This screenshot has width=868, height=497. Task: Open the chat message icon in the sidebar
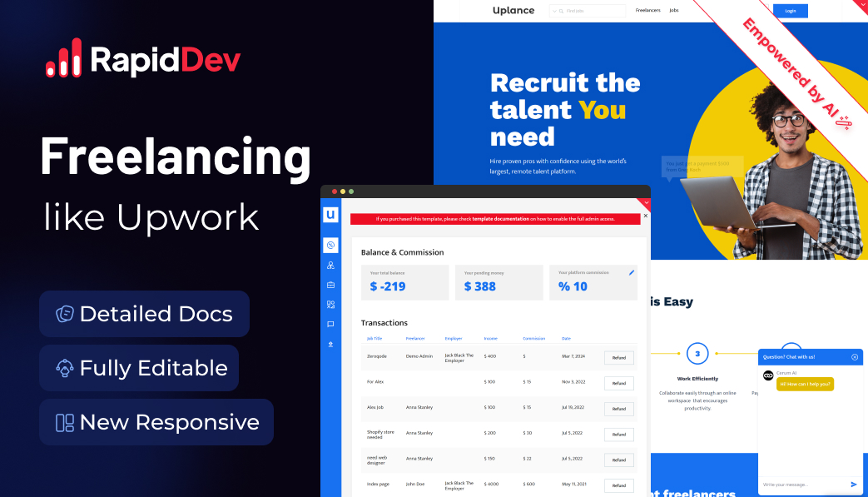[x=330, y=325]
